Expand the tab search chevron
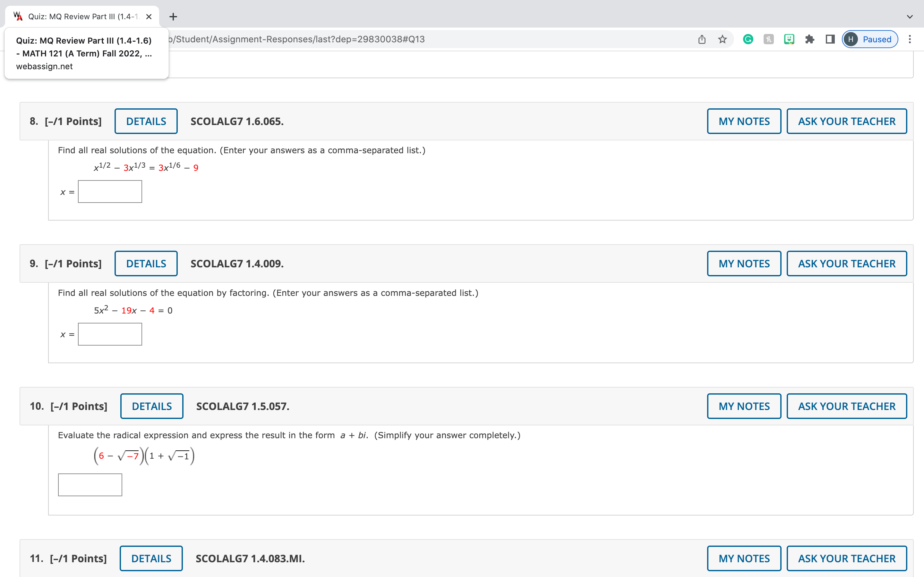Viewport: 924px width, 577px height. [x=910, y=17]
